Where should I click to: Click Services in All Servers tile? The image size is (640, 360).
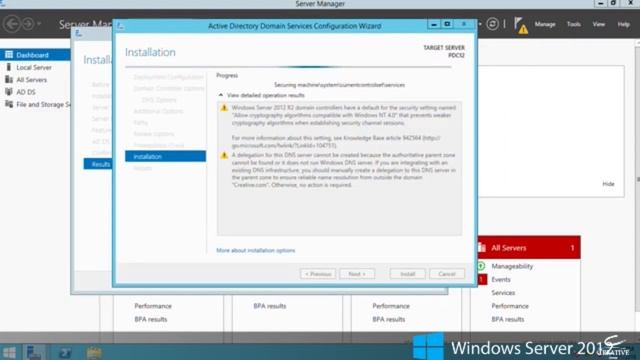[503, 293]
